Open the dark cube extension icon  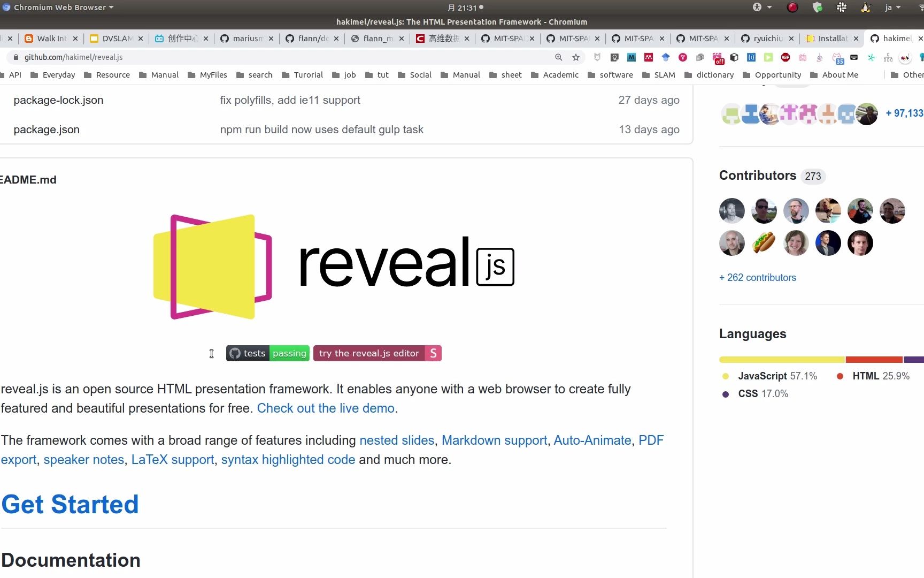click(x=734, y=57)
